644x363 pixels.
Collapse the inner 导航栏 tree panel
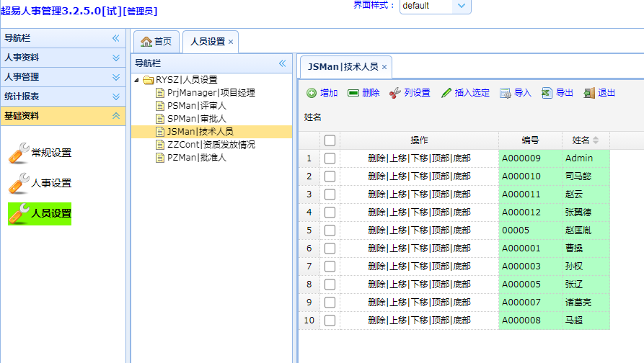click(x=282, y=63)
